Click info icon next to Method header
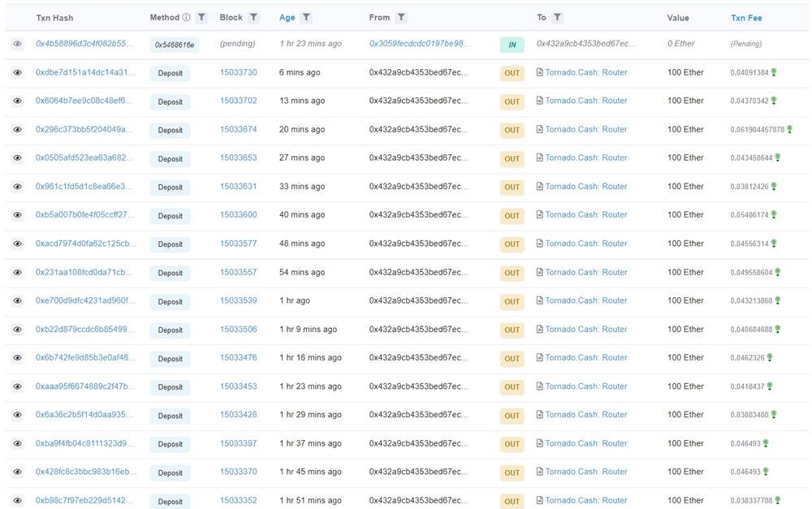This screenshot has width=812, height=509. (x=186, y=18)
